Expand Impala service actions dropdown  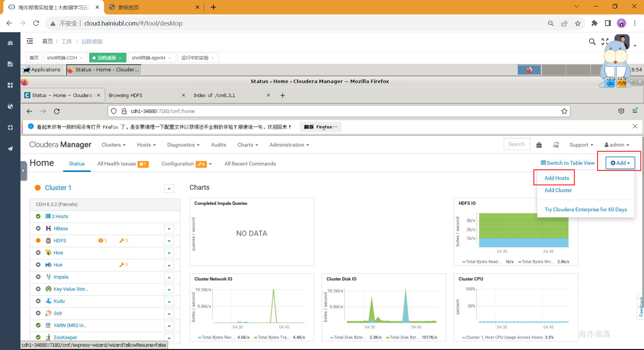point(169,277)
